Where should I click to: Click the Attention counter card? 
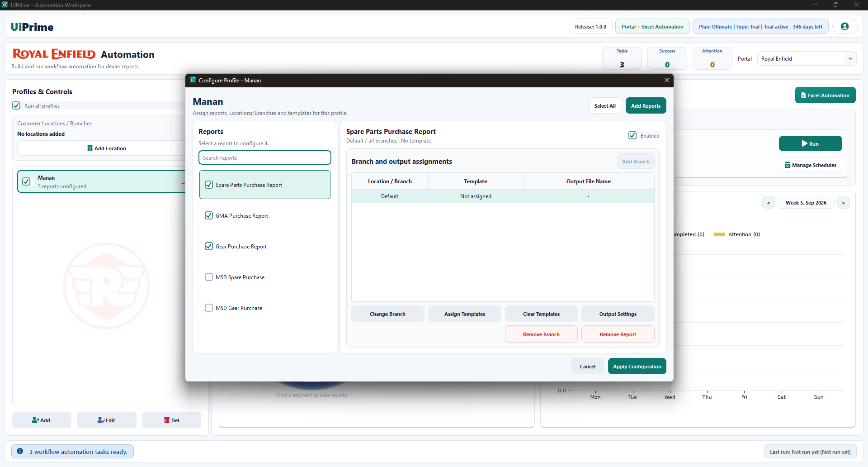pos(712,58)
